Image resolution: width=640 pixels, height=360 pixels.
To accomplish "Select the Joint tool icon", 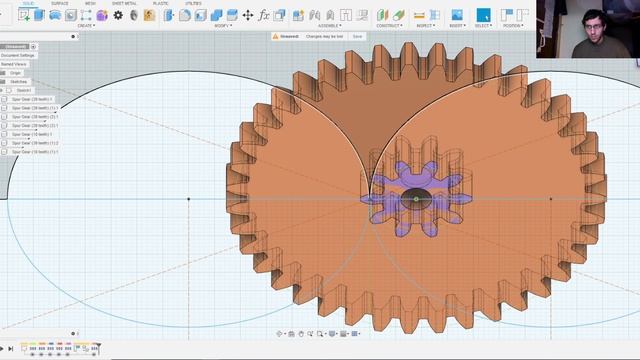I will point(314,16).
